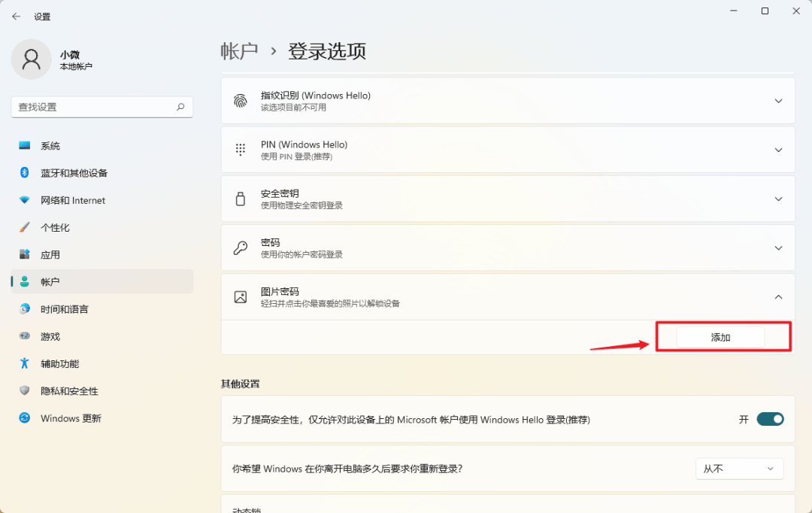The height and width of the screenshot is (513, 812).
Task: Expand the PIN (Windows Hello) row chevron
Action: pyautogui.click(x=778, y=150)
